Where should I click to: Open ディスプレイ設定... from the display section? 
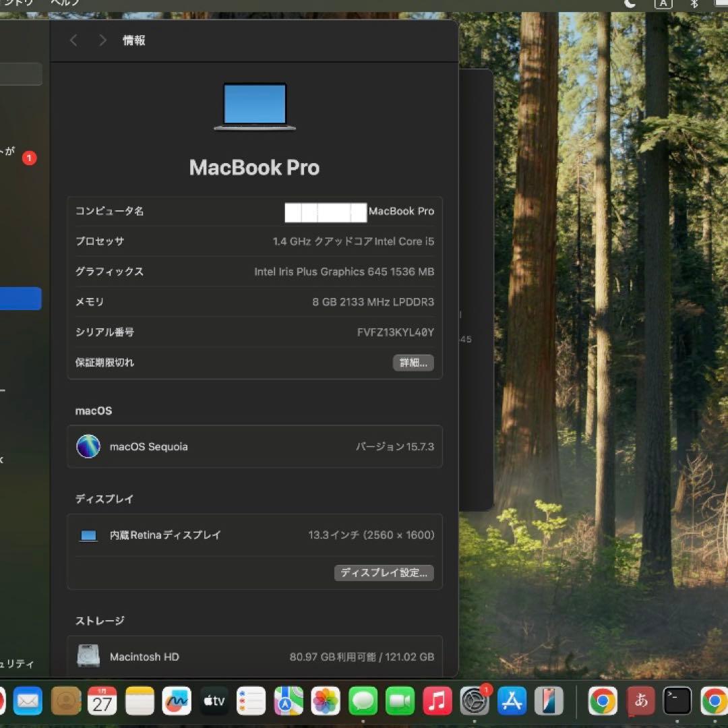pyautogui.click(x=384, y=572)
